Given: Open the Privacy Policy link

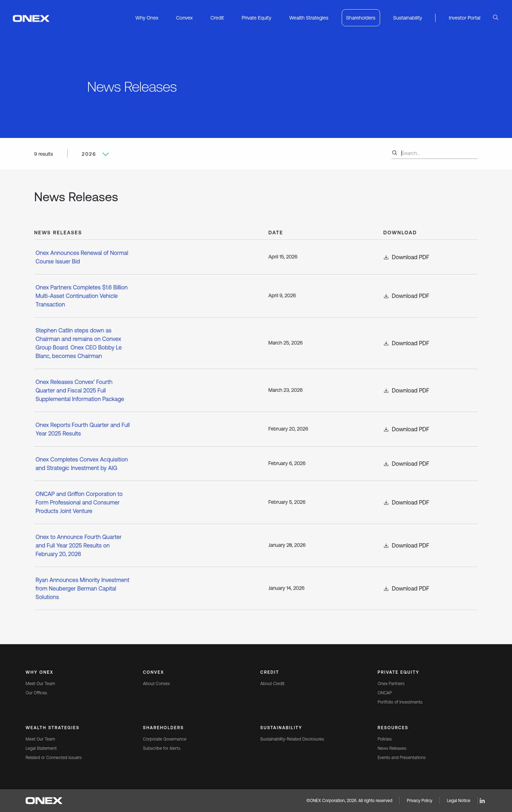Looking at the screenshot, I should click(x=420, y=801).
